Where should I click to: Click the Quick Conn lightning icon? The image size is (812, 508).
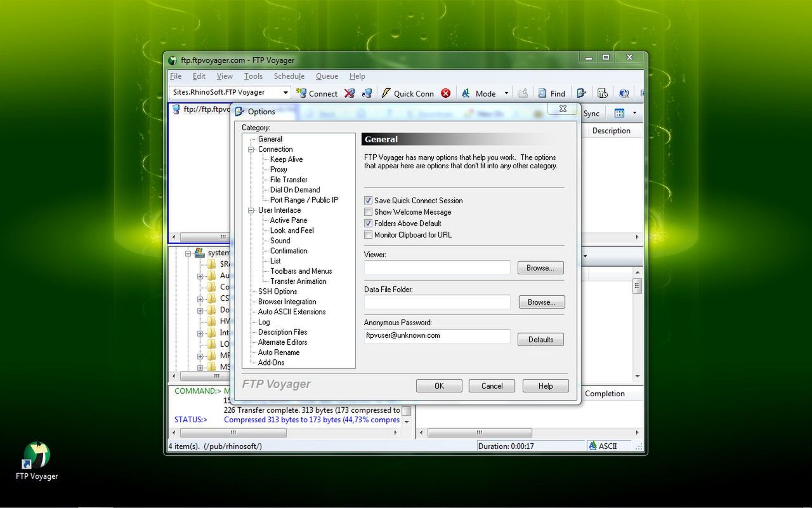386,93
